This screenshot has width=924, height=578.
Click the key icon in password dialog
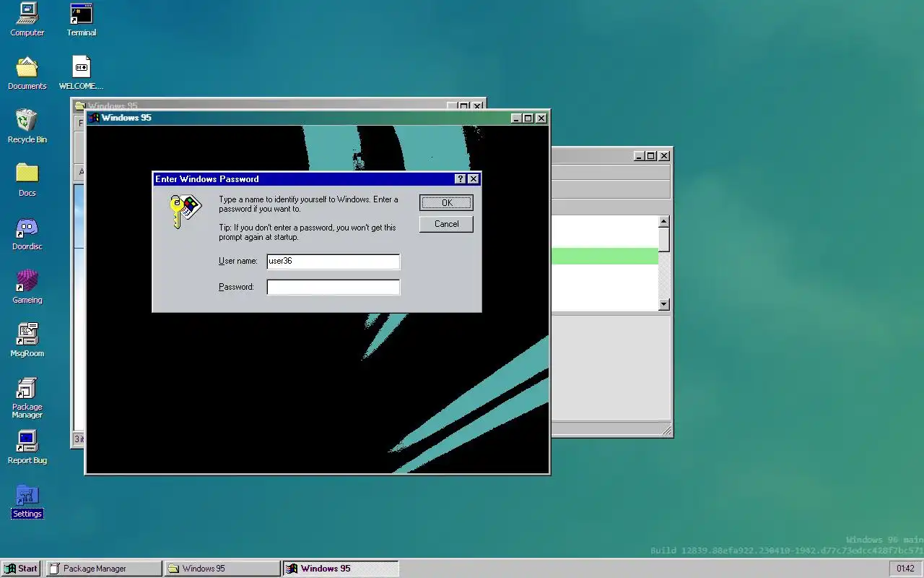point(185,211)
